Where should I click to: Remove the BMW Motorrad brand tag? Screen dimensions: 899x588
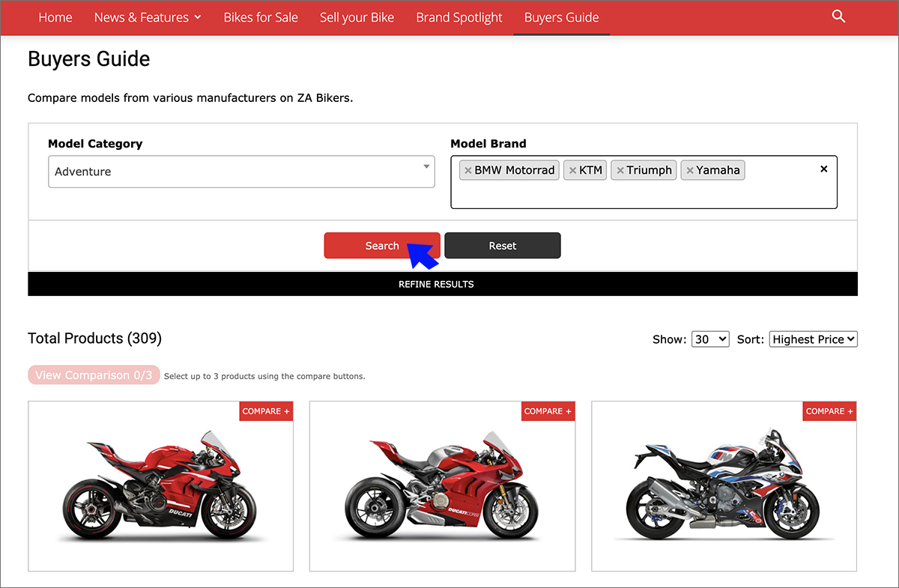click(x=467, y=171)
